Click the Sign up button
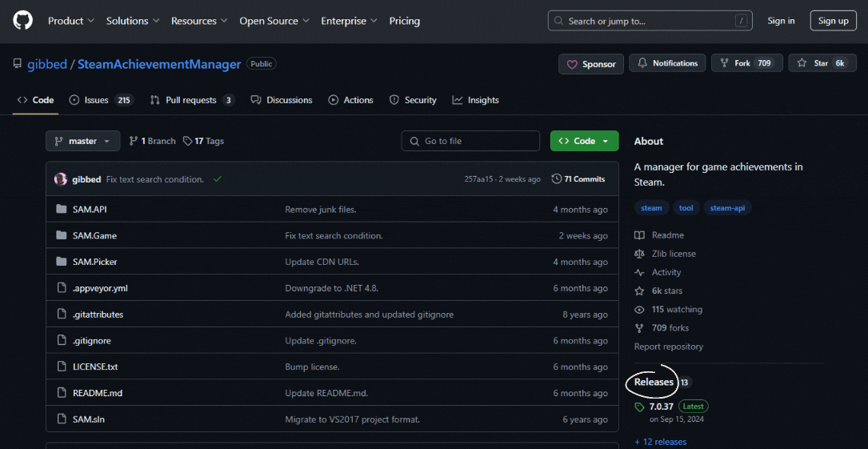This screenshot has width=868, height=449. tap(833, 21)
